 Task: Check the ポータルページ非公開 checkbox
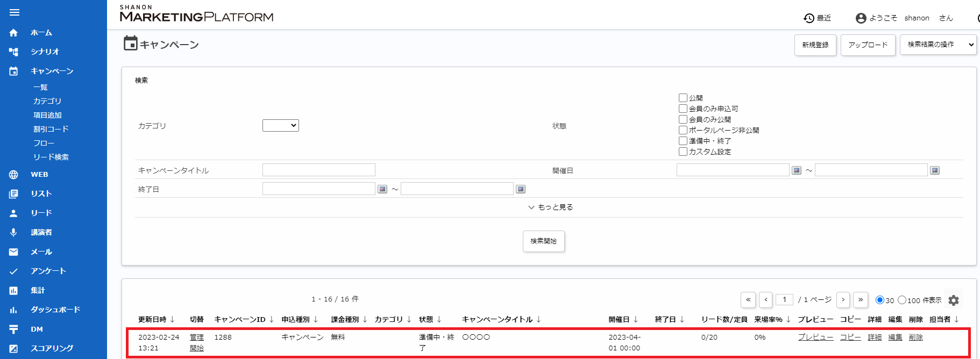point(683,130)
